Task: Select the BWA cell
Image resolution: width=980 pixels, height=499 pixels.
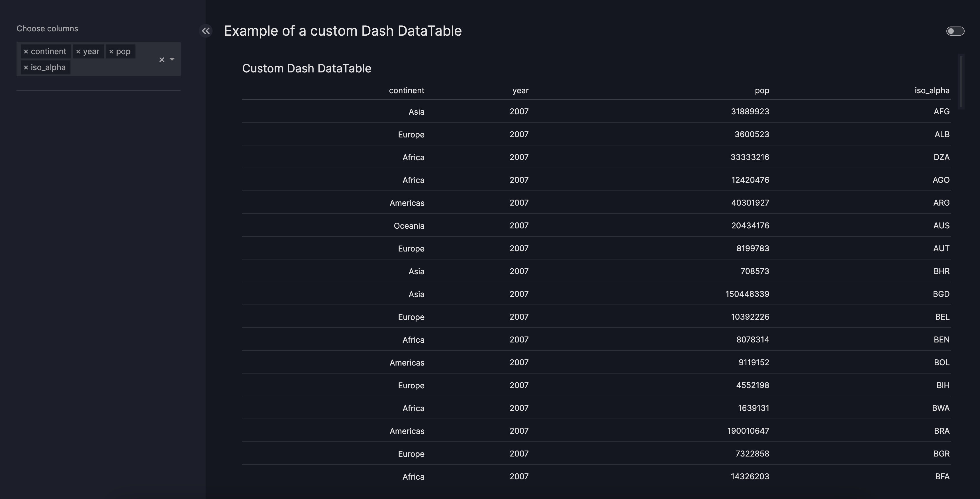Action: (940, 408)
